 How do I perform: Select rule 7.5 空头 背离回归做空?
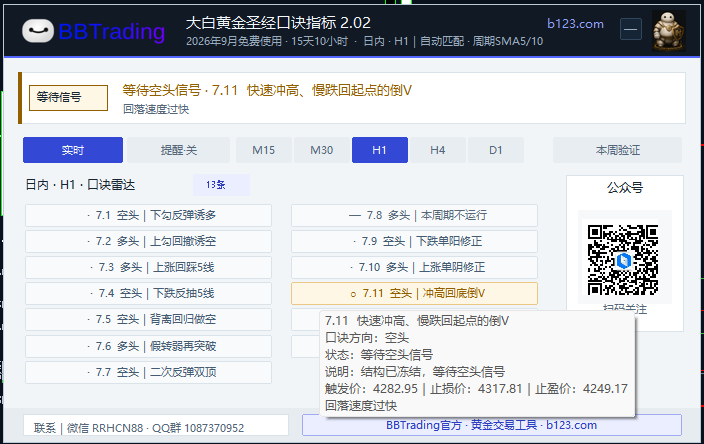pos(149,320)
